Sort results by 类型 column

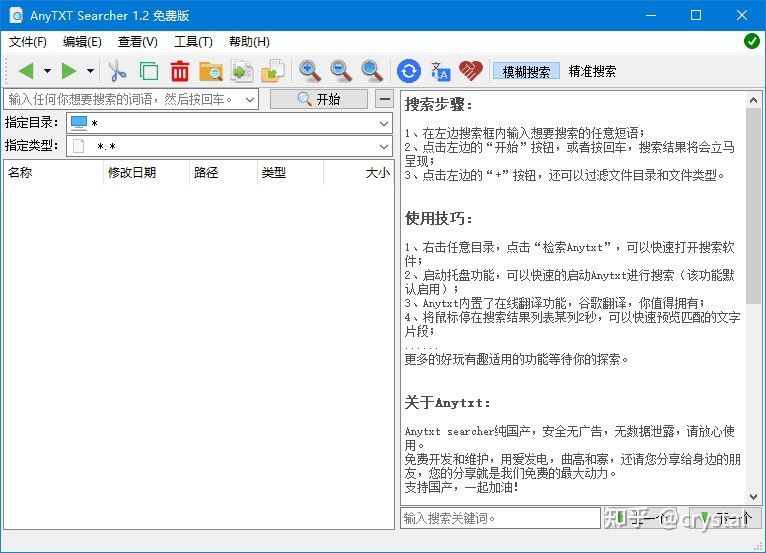[290, 172]
